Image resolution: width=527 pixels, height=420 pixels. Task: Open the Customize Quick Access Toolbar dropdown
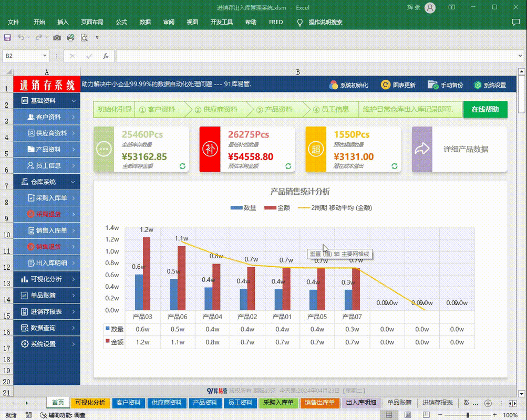(97, 38)
